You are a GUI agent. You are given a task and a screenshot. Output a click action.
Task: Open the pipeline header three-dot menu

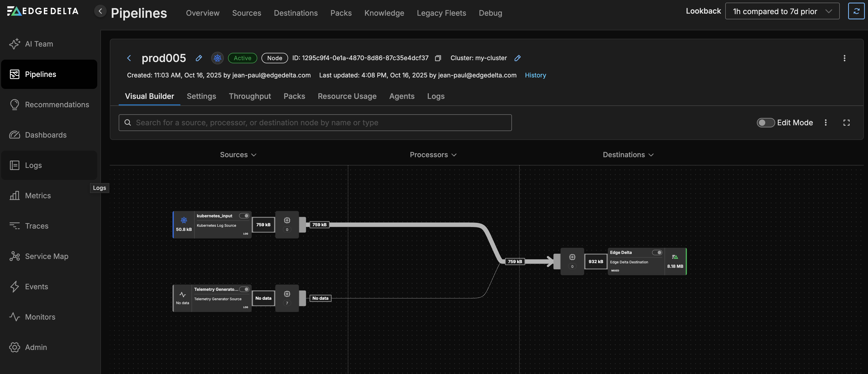844,58
